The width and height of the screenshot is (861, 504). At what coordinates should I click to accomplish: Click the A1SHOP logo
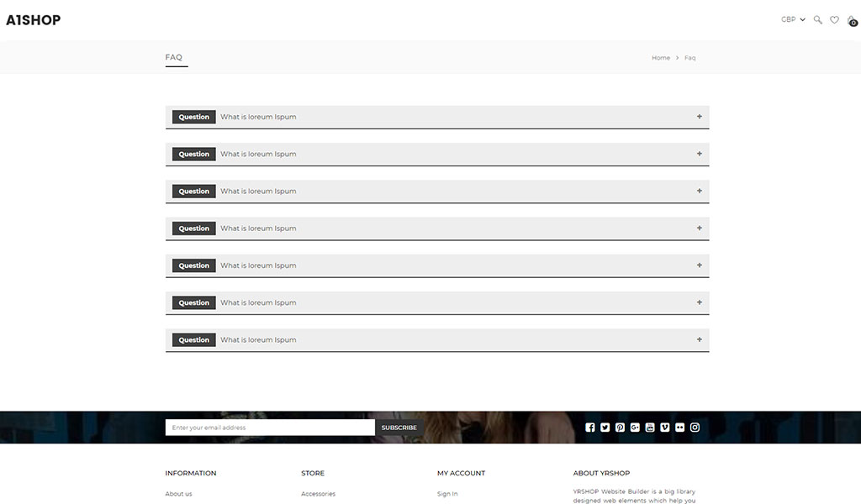pyautogui.click(x=34, y=20)
